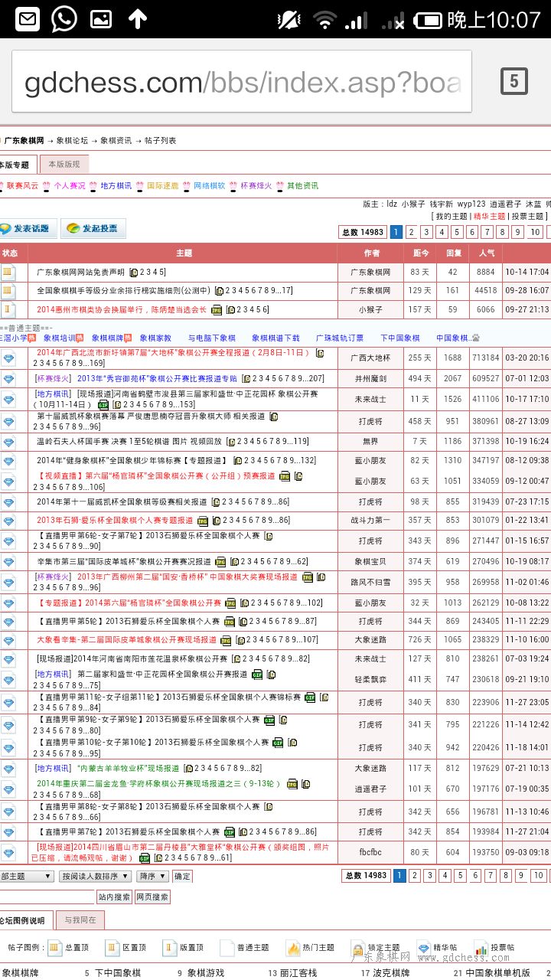Click the 热门主题 flame legend icon
Image resolution: width=551 pixels, height=980 pixels.
293,948
